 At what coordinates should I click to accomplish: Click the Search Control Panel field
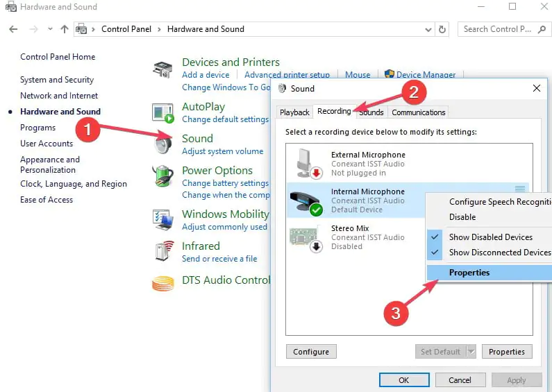500,29
